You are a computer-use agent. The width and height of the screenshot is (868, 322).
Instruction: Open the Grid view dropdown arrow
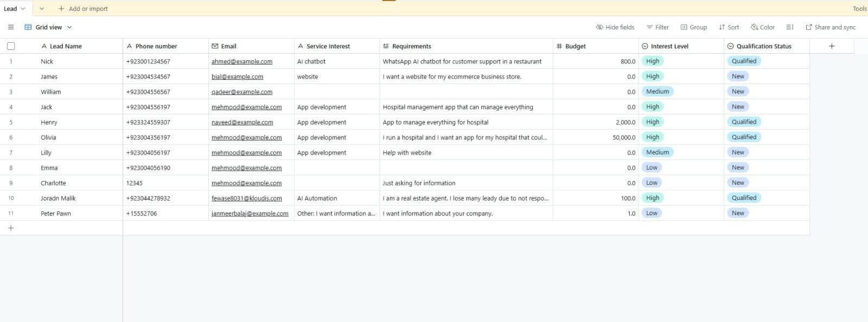[69, 27]
